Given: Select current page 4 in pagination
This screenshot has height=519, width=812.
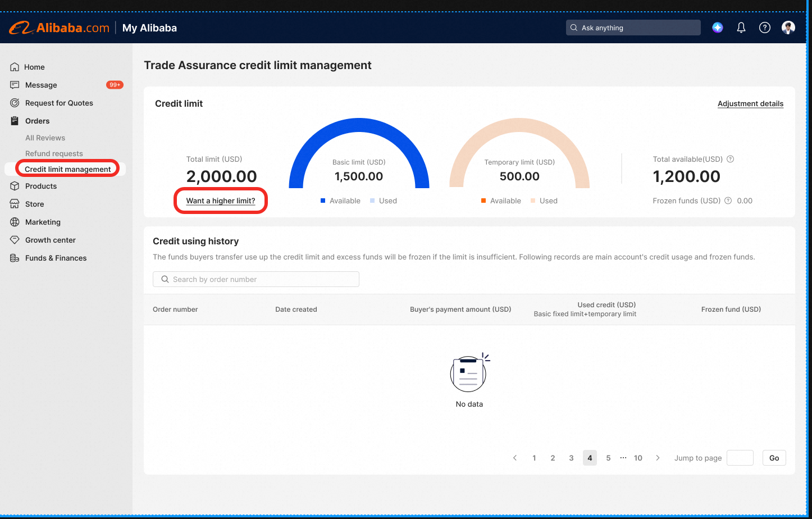Looking at the screenshot, I should [590, 458].
